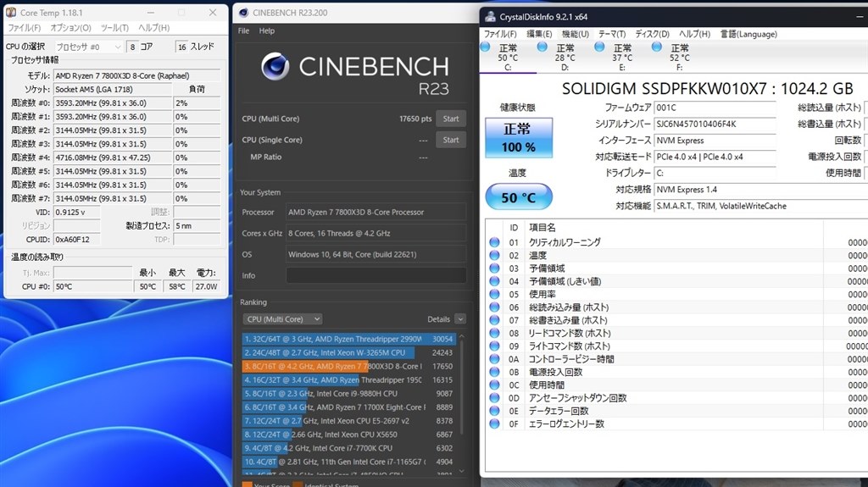Open Core Temp オプション(O) menu
The image size is (868, 487).
pos(71,28)
